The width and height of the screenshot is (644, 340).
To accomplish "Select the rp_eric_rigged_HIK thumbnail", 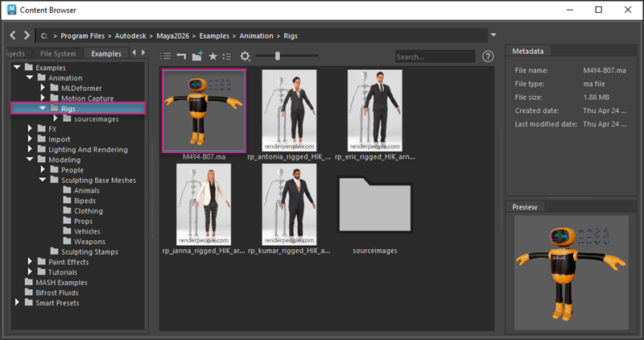I will tap(374, 110).
